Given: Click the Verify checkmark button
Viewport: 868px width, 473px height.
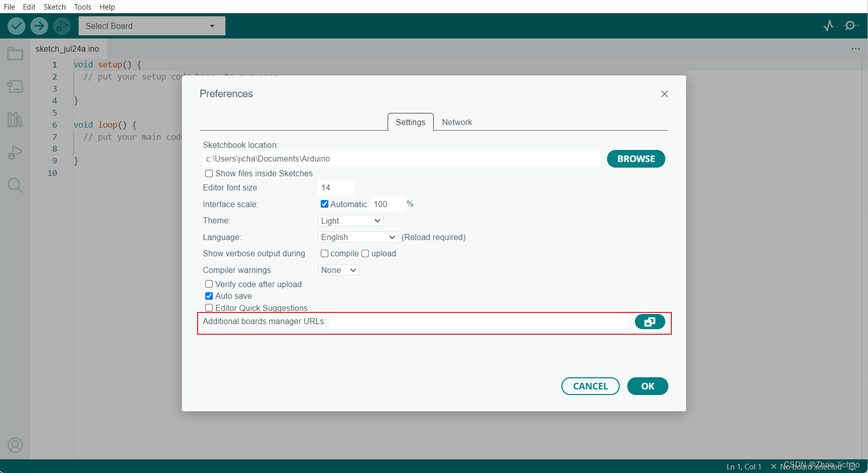Looking at the screenshot, I should [16, 26].
